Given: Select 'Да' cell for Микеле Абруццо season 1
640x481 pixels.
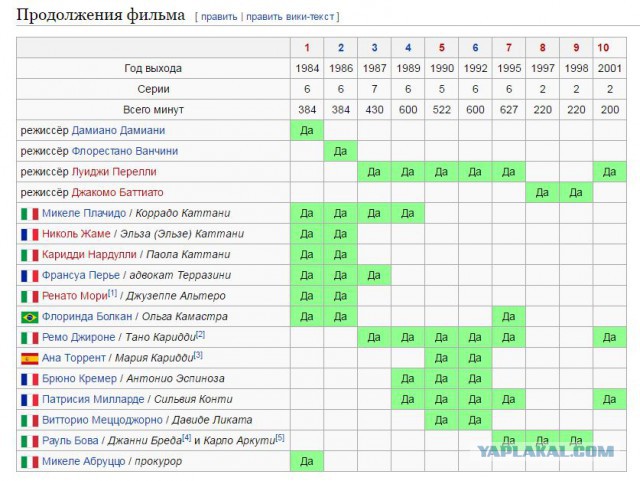Looking at the screenshot, I should 307,461.
